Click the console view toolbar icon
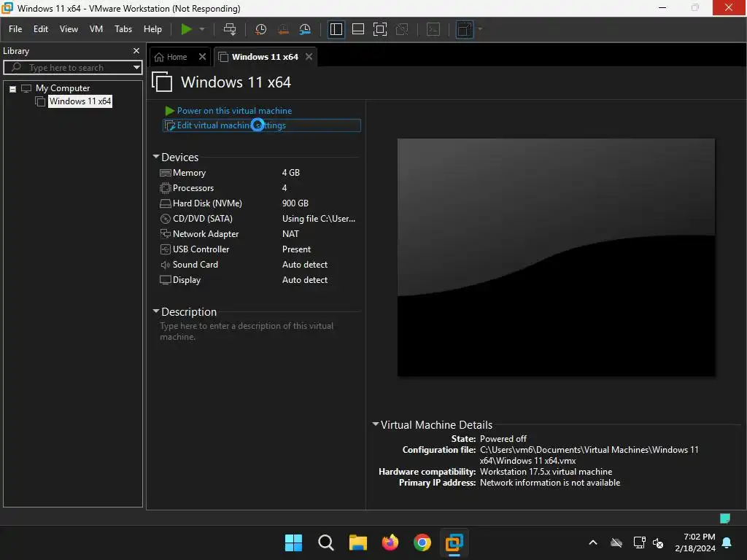The width and height of the screenshot is (747, 560). [x=433, y=29]
